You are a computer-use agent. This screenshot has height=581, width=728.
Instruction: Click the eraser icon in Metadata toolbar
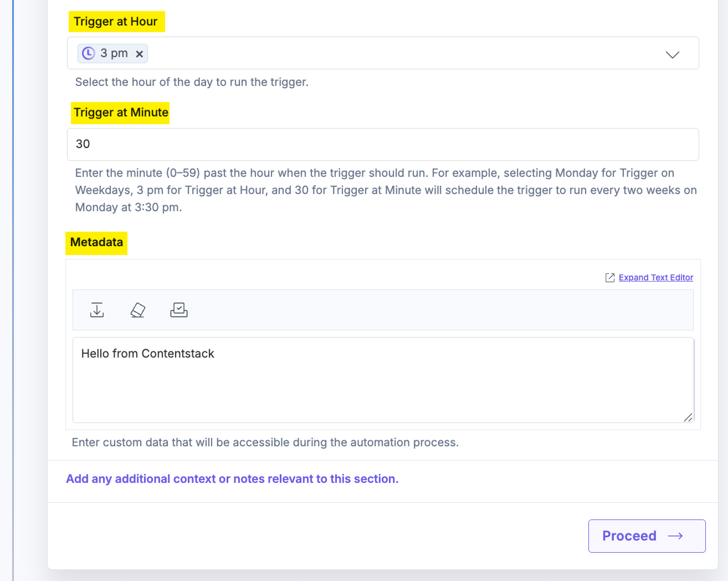[x=138, y=310]
